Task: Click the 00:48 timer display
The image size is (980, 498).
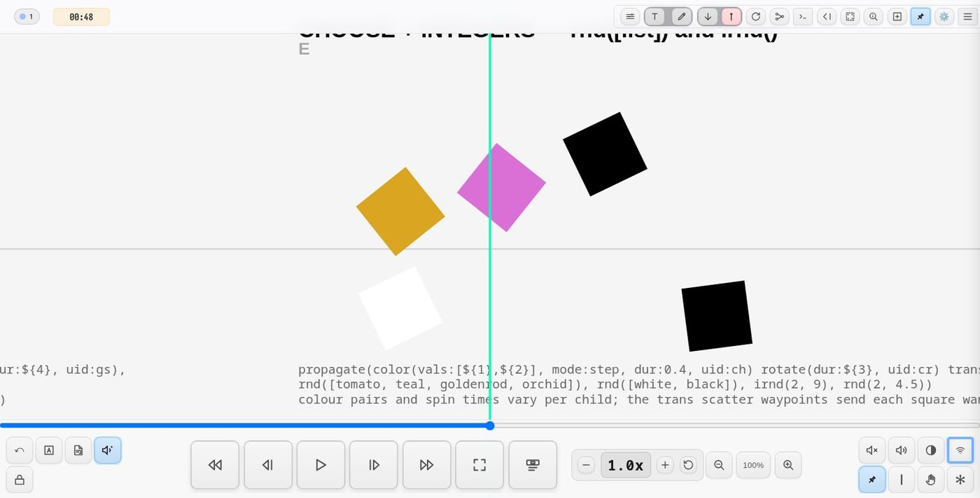Action: click(x=81, y=17)
